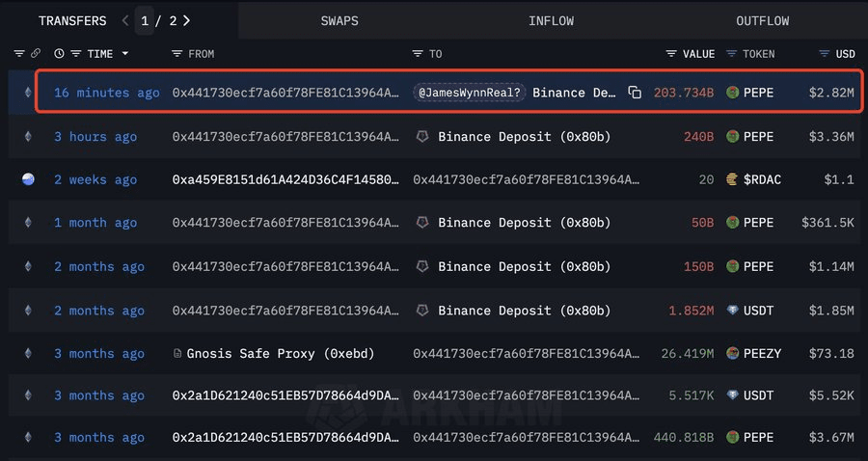Open the TOKEN column filter

(x=731, y=54)
